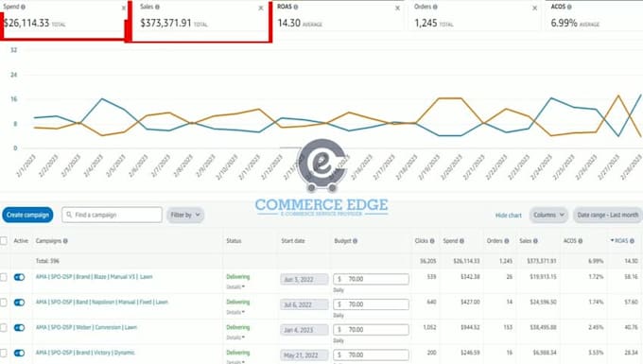Select checkbox for Brand Victory Dynamic campaign

[4, 354]
